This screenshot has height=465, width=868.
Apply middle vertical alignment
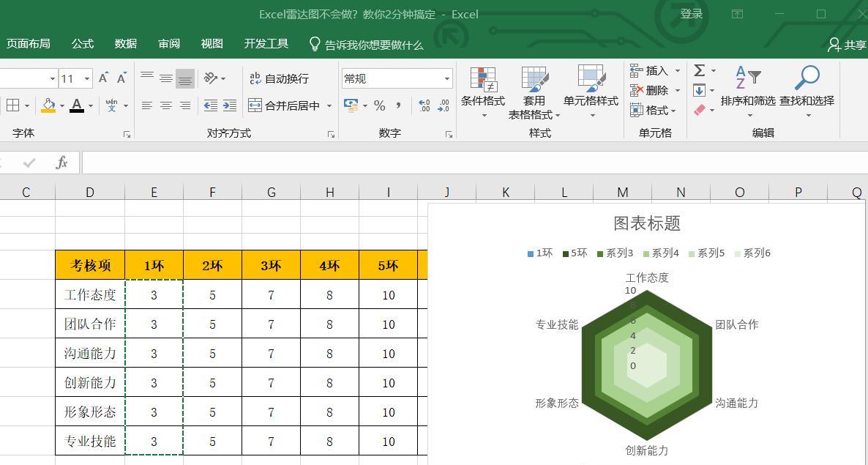pyautogui.click(x=166, y=78)
